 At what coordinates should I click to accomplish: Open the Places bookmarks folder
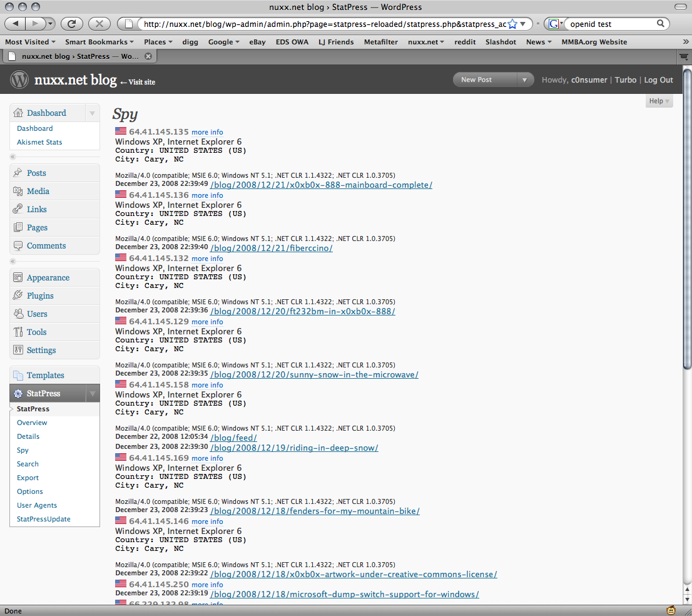point(158,42)
